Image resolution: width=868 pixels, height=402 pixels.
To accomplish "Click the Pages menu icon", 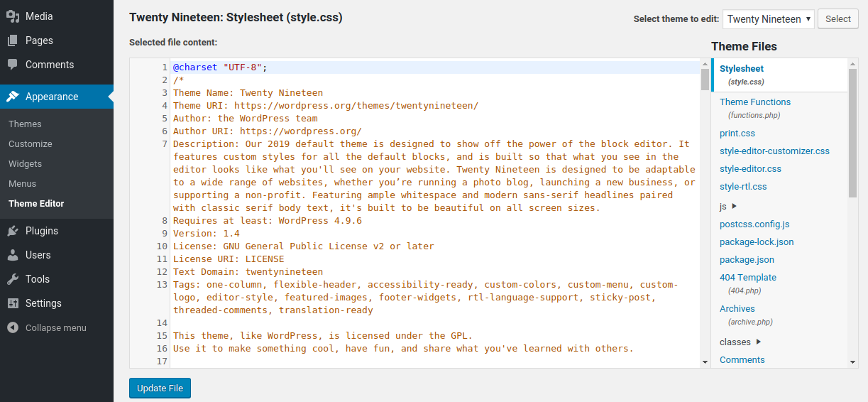I will point(13,40).
